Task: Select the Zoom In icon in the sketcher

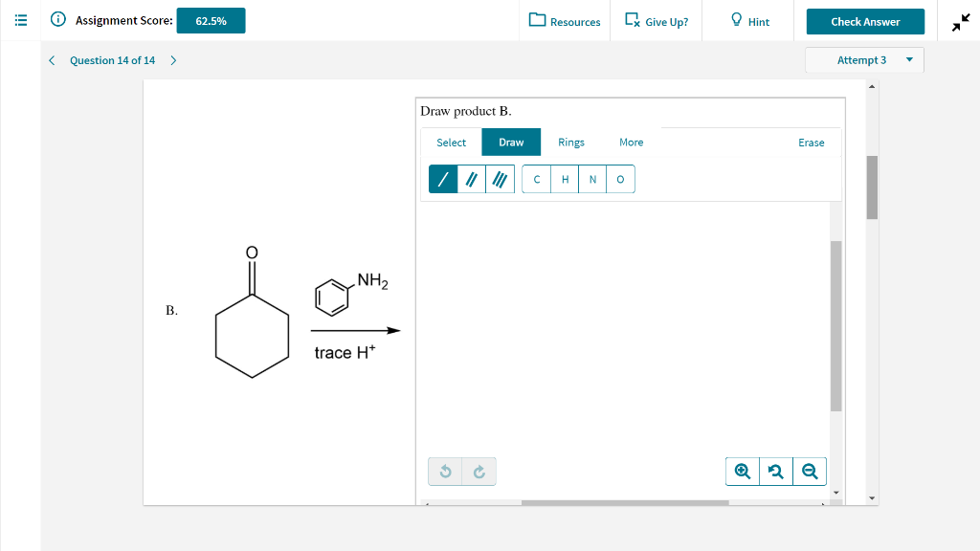Action: 742,471
